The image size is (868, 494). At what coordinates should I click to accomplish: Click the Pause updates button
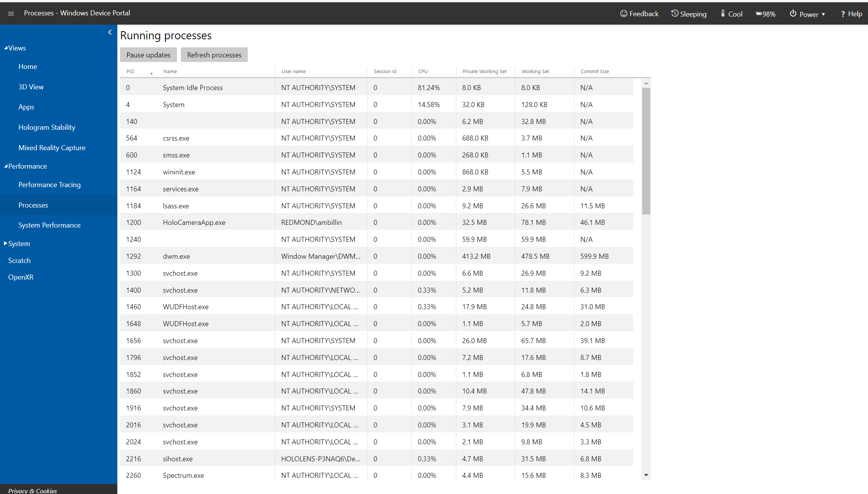coord(148,55)
